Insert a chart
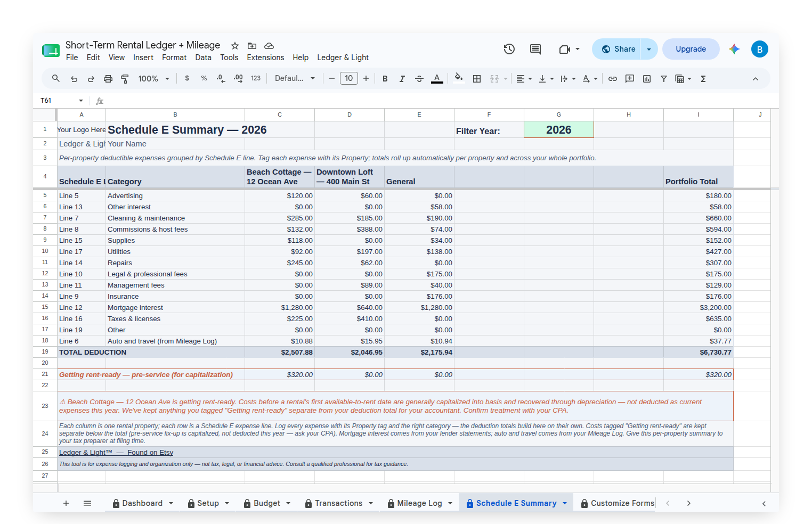This screenshot has height=524, width=812. tap(647, 78)
